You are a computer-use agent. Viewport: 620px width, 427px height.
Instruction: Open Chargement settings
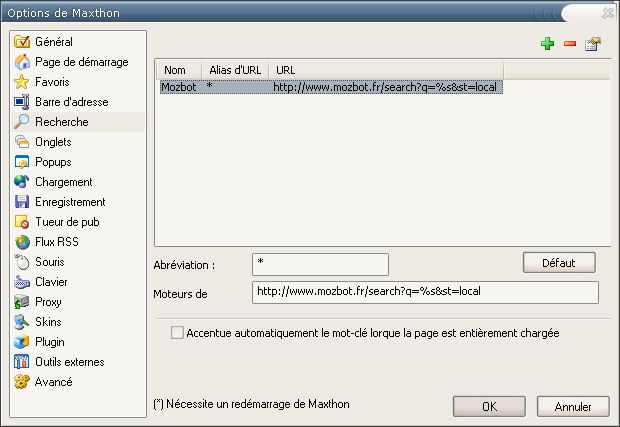(63, 181)
